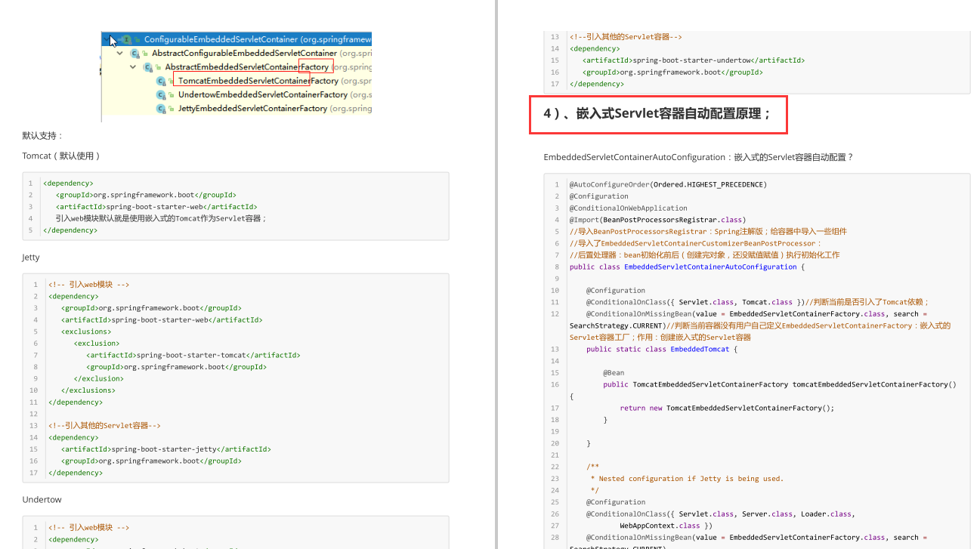Click the spring-boot-starter-undertow artifactId line
Image resolution: width=980 pixels, height=549 pixels.
pos(693,60)
